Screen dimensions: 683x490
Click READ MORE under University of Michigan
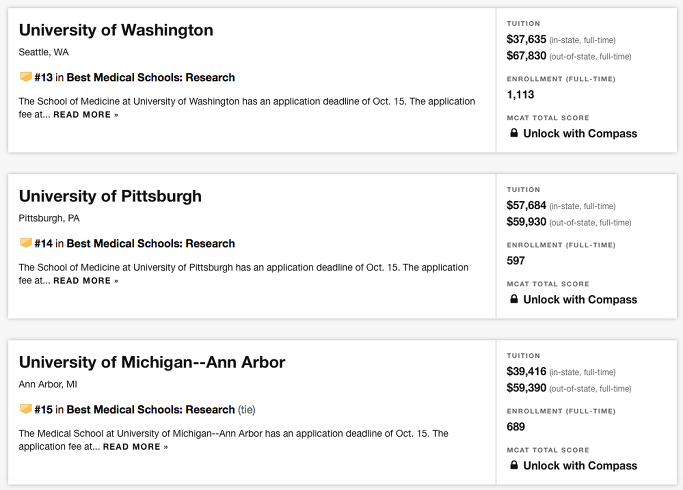point(135,446)
